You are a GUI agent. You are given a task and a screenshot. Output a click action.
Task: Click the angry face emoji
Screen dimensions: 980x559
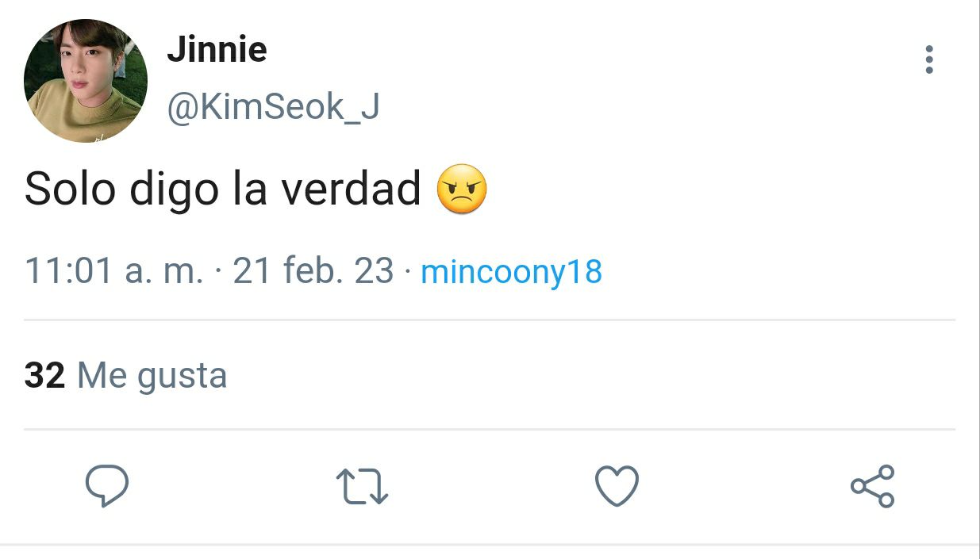(x=462, y=190)
